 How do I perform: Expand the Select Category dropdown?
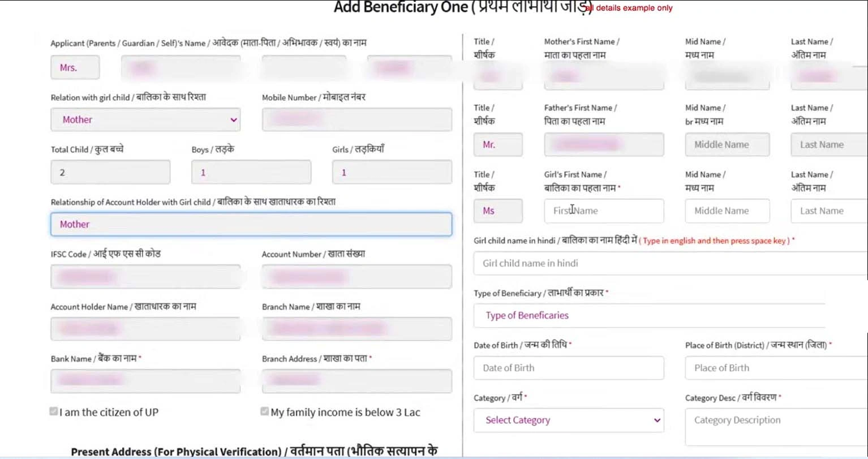pos(569,421)
